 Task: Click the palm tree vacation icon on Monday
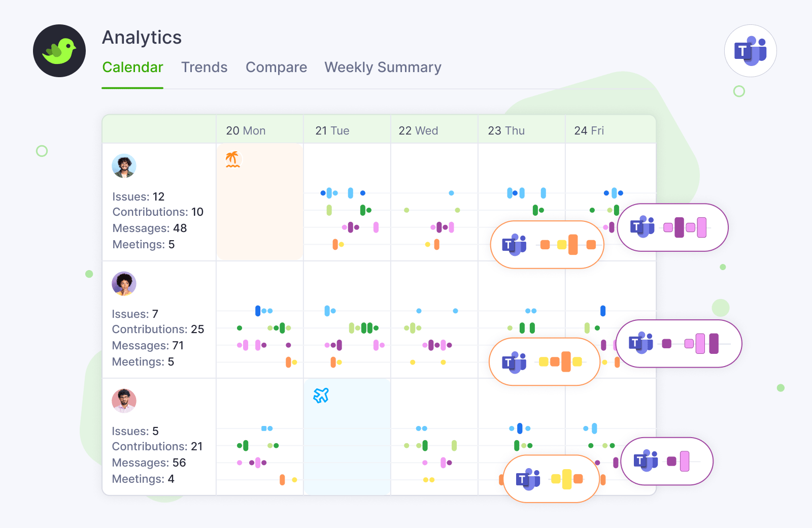232,159
